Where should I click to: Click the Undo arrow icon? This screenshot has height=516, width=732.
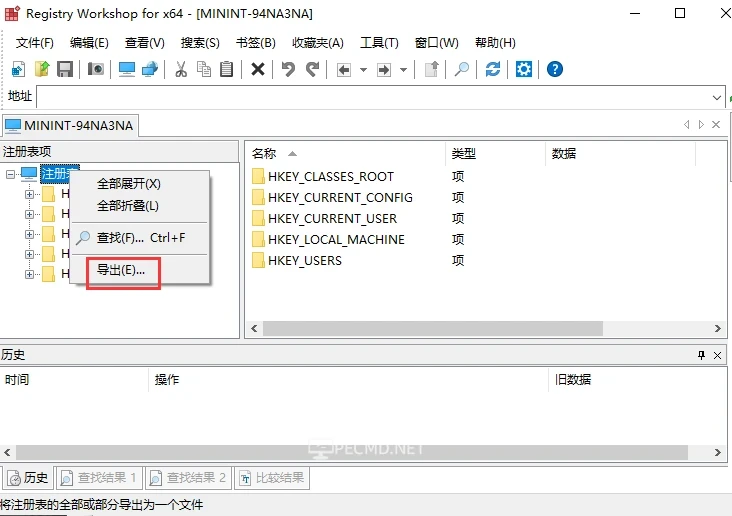[288, 70]
